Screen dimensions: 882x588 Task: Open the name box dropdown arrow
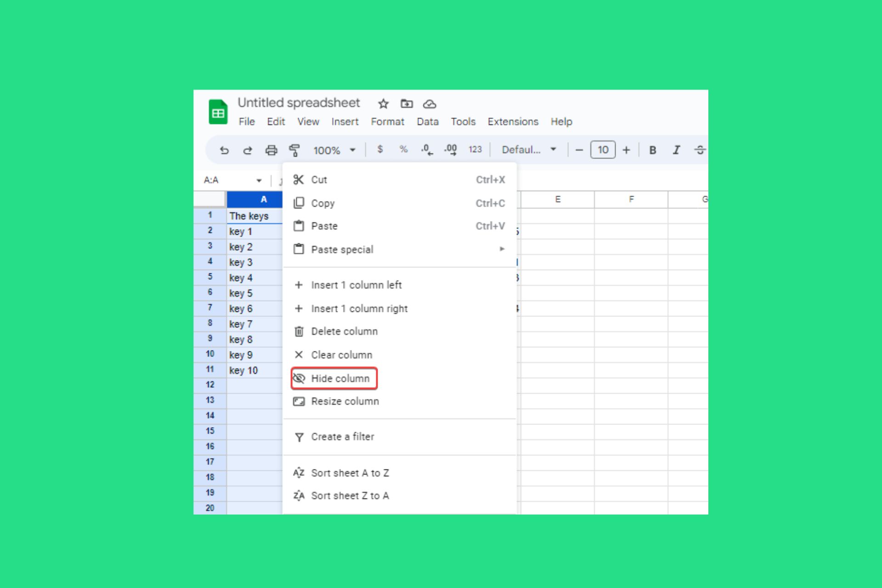[x=259, y=181]
